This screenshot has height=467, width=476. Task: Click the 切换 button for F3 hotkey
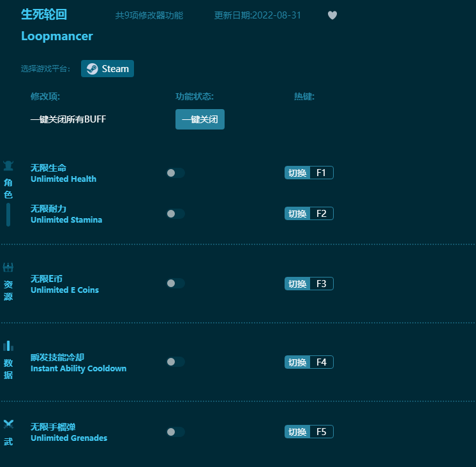pos(297,283)
